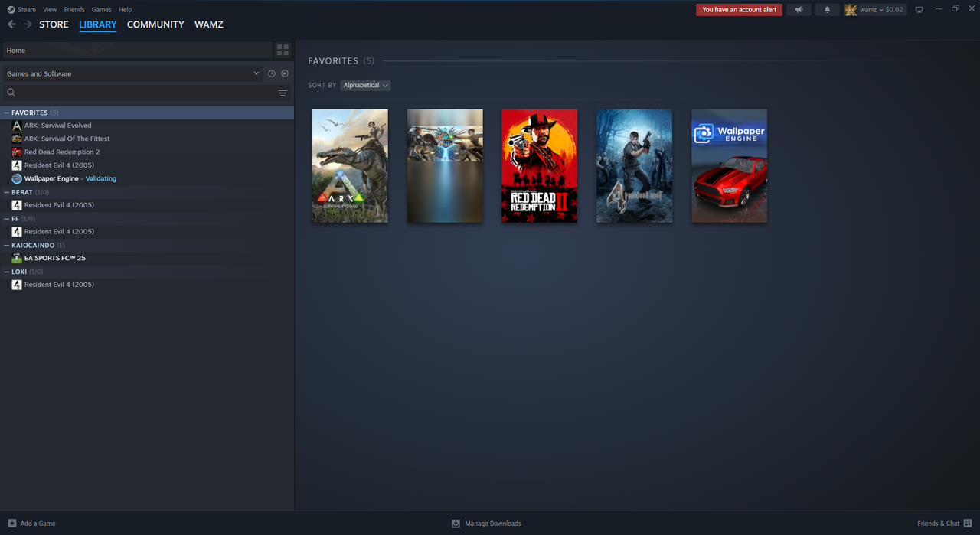Go forward with the right arrow
Image resolution: width=980 pixels, height=535 pixels.
pyautogui.click(x=28, y=24)
